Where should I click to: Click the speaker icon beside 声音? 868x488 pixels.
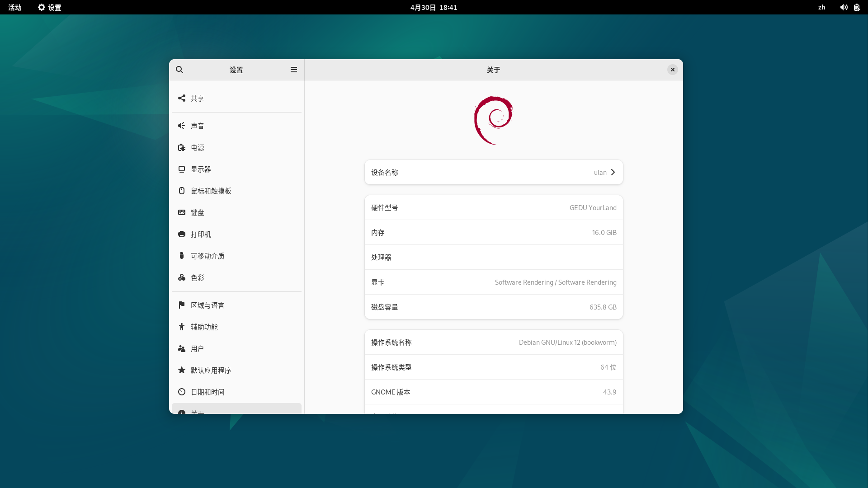coord(182,126)
